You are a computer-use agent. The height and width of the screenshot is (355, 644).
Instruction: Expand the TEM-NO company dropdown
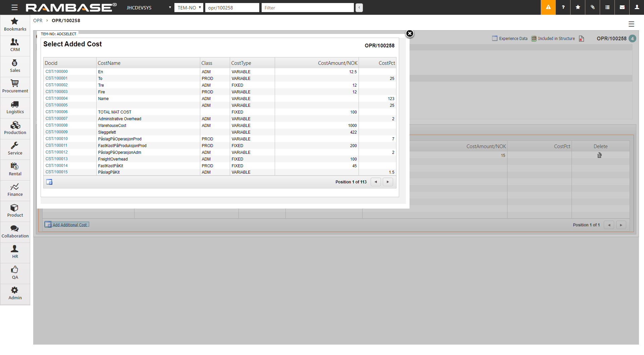[189, 7]
